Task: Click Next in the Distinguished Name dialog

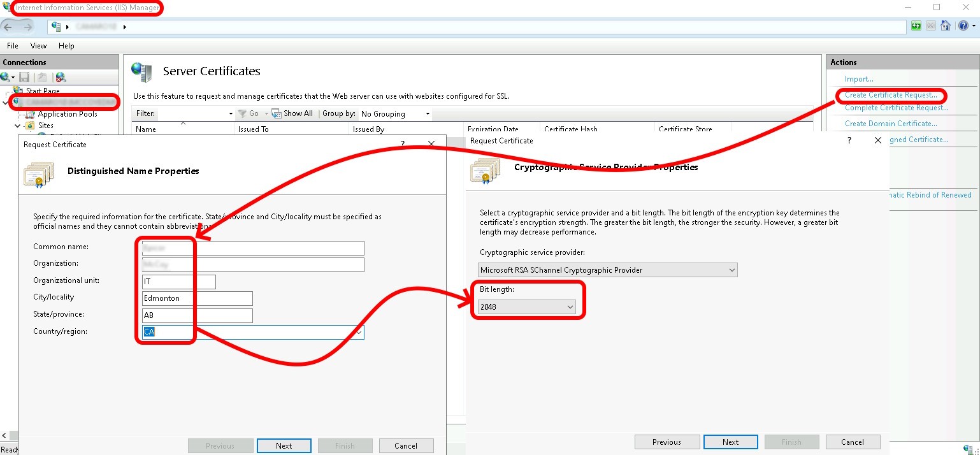Action: (x=284, y=445)
